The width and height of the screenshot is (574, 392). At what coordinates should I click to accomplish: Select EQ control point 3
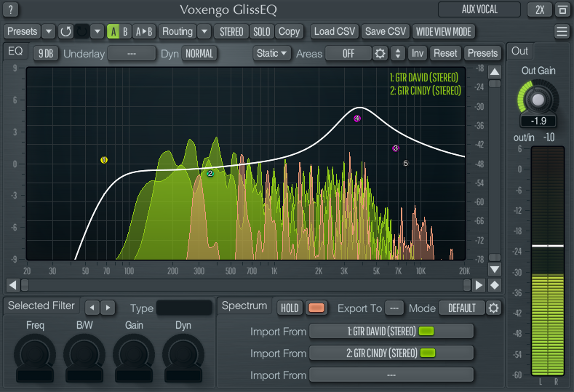point(395,148)
